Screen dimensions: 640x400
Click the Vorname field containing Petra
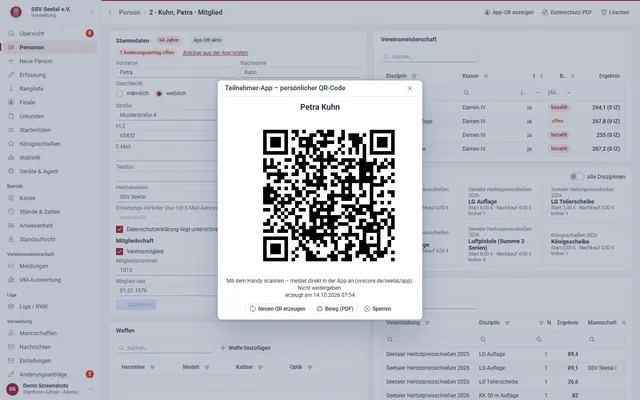[x=176, y=72]
